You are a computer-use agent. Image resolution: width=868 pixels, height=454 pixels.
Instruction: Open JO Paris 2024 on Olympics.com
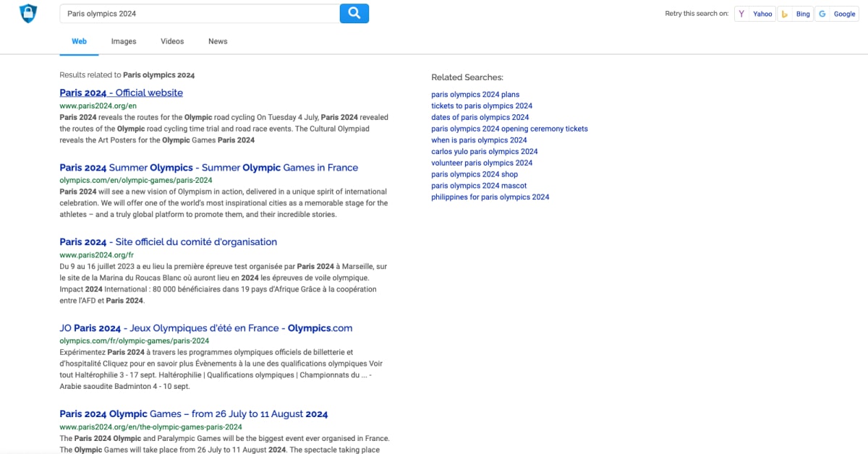[x=205, y=327]
